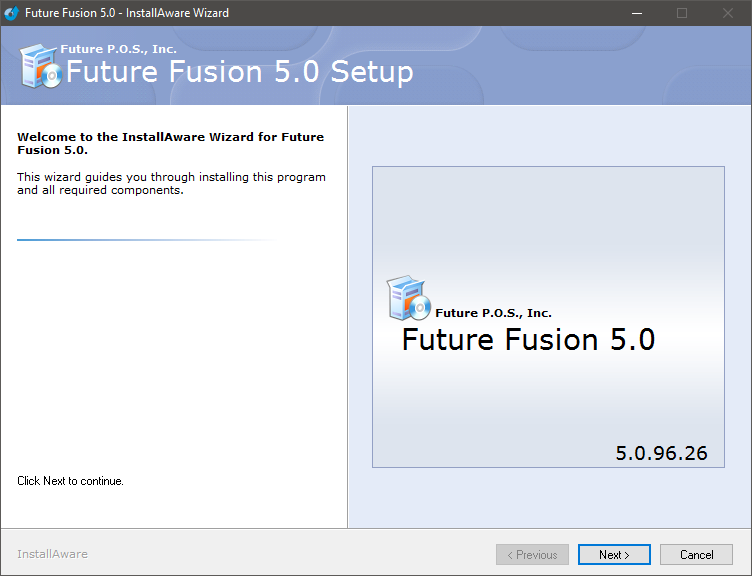Click the greyed-out Previous button
752x576 pixels.
[532, 555]
